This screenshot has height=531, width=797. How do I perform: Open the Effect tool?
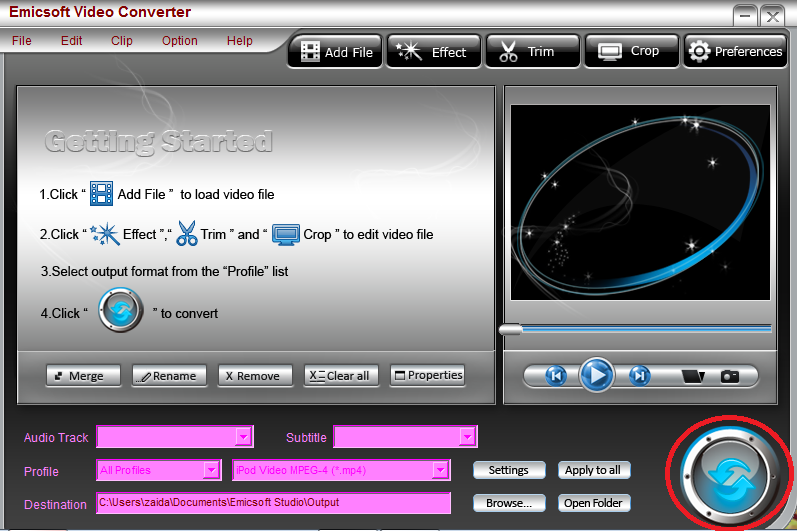click(434, 51)
